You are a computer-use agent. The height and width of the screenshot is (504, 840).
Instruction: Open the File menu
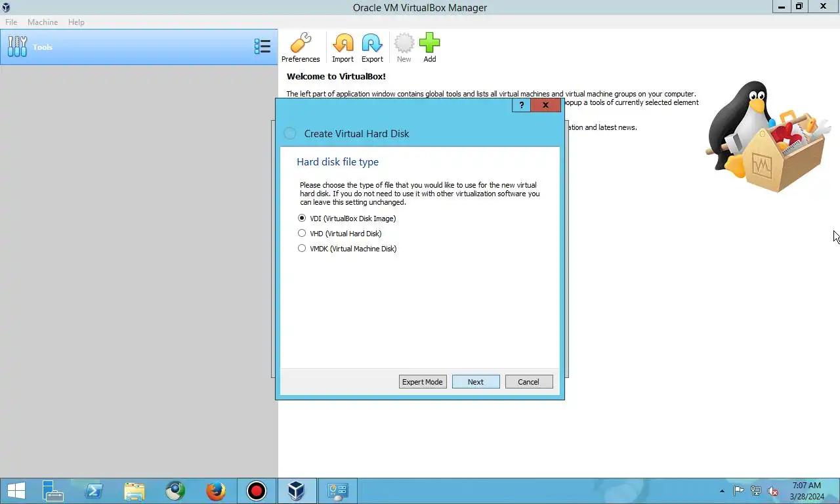11,22
